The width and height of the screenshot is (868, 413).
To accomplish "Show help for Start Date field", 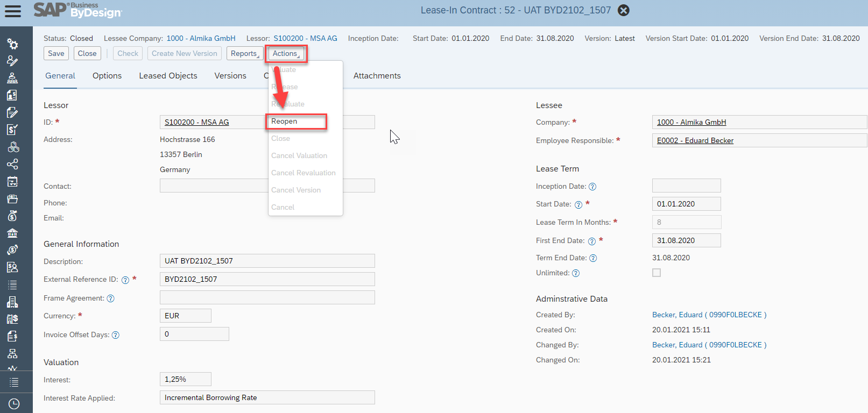I will point(578,204).
